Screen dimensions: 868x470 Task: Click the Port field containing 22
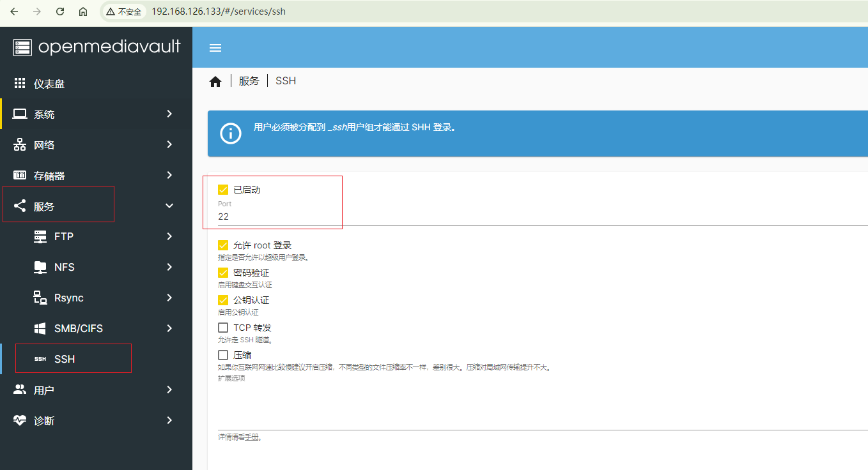click(543, 216)
